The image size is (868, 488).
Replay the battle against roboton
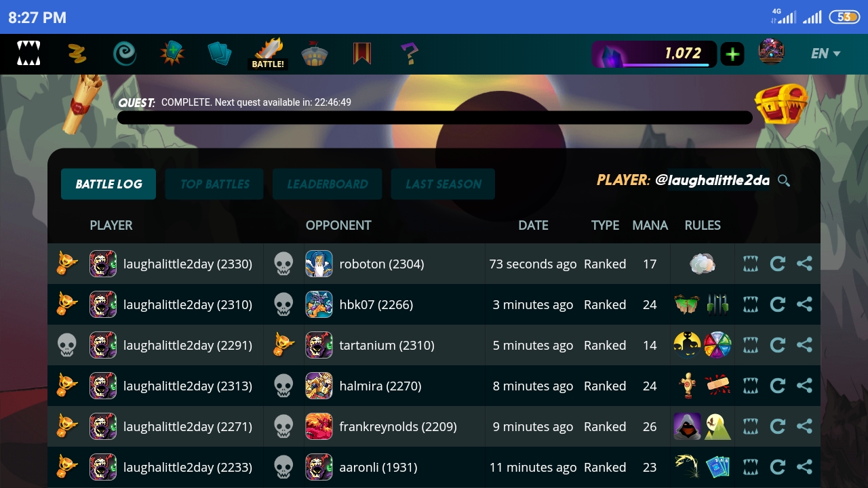(778, 264)
